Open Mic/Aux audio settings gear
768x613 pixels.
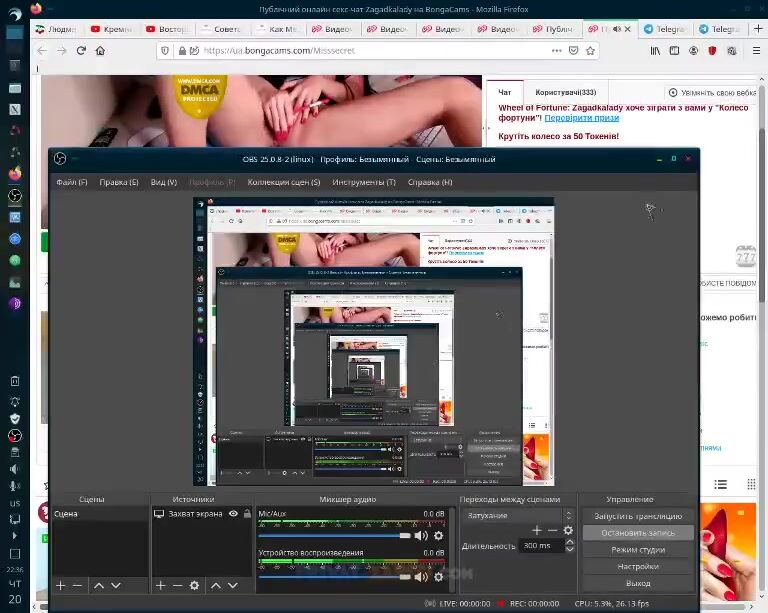438,536
